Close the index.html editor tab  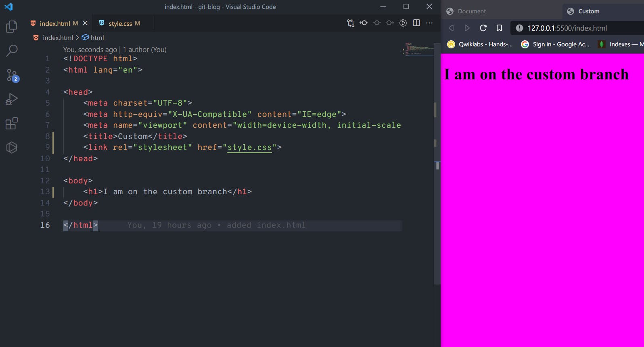coord(85,23)
